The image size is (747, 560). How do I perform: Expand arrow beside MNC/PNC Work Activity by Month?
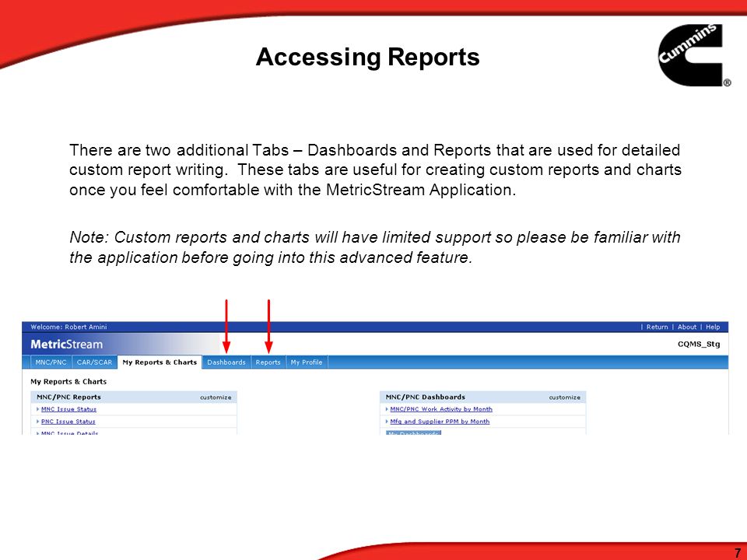coord(387,409)
